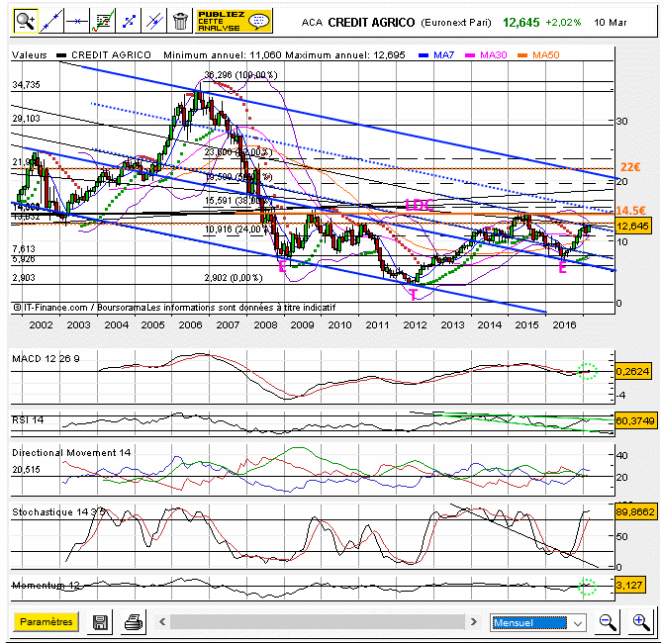
Task: Click the 14.5€ orange target label
Action: [x=630, y=211]
